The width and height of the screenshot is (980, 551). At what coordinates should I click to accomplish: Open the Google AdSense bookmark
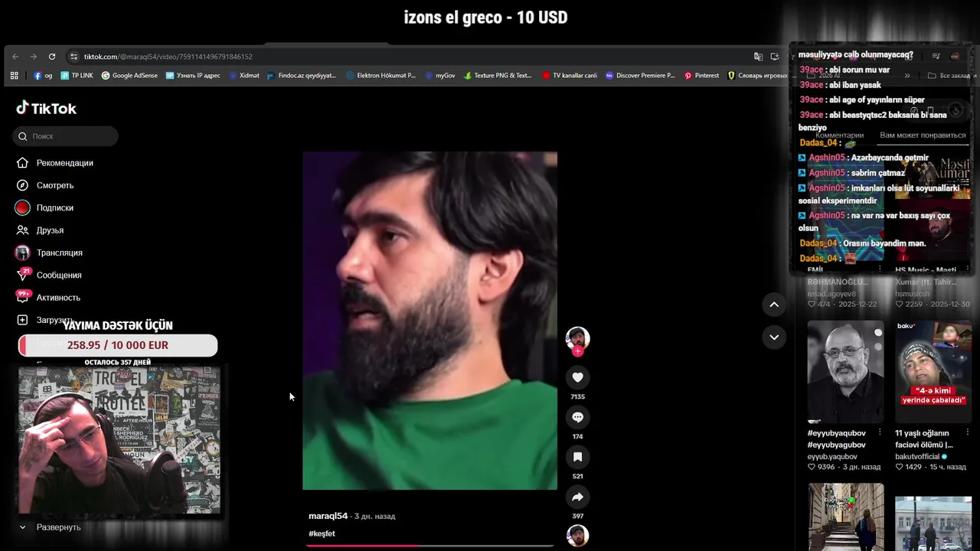click(x=129, y=76)
